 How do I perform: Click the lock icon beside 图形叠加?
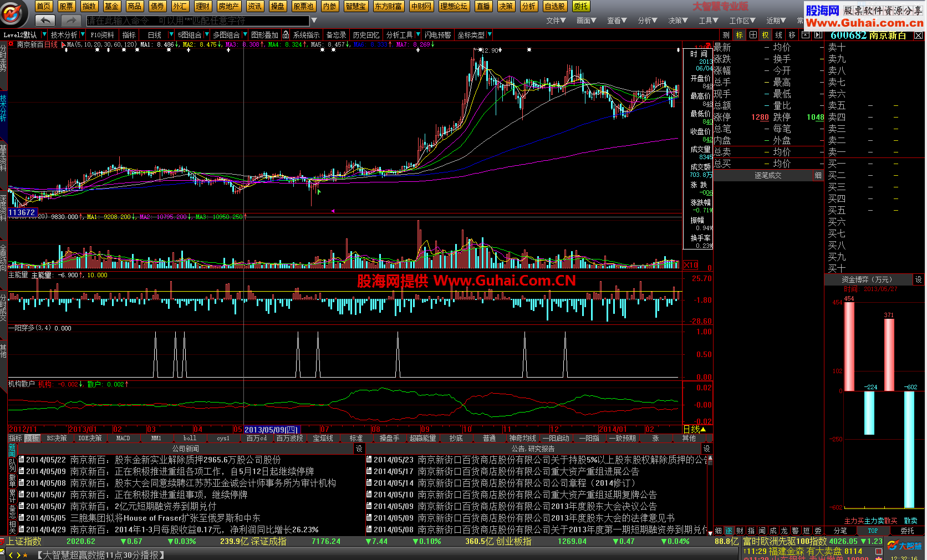pos(286,35)
